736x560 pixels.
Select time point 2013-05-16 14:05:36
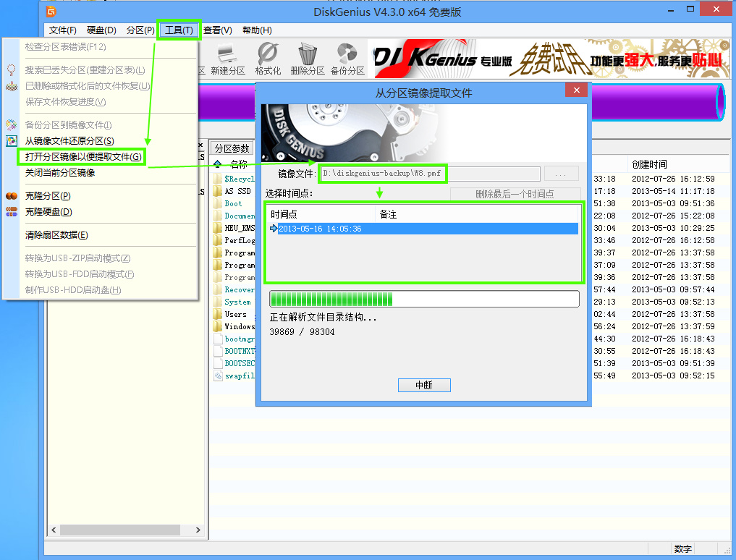(423, 229)
